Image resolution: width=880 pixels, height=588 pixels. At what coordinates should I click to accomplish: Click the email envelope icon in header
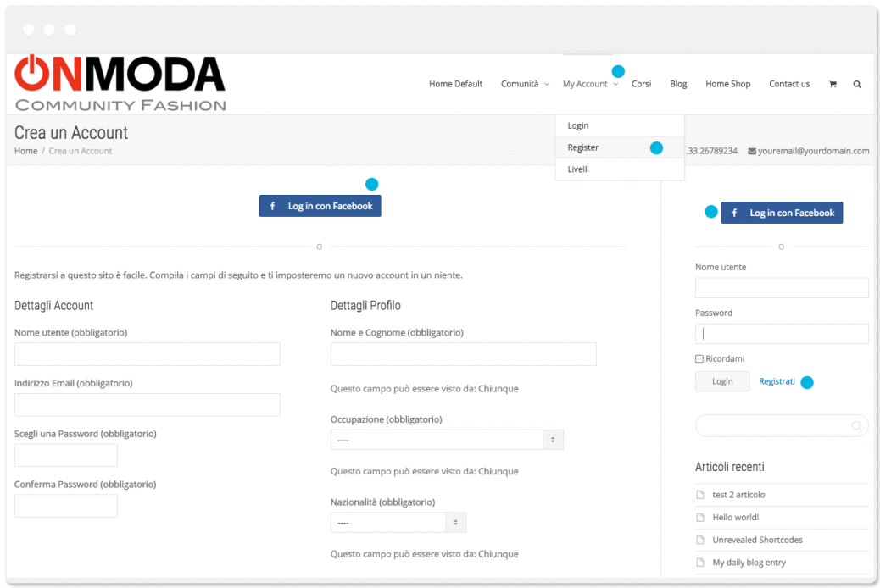click(752, 151)
